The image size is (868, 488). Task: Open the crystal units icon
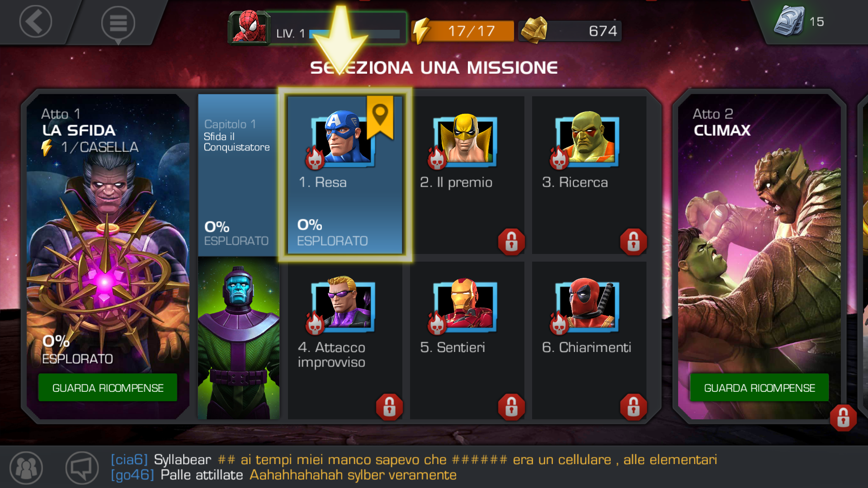coord(789,21)
